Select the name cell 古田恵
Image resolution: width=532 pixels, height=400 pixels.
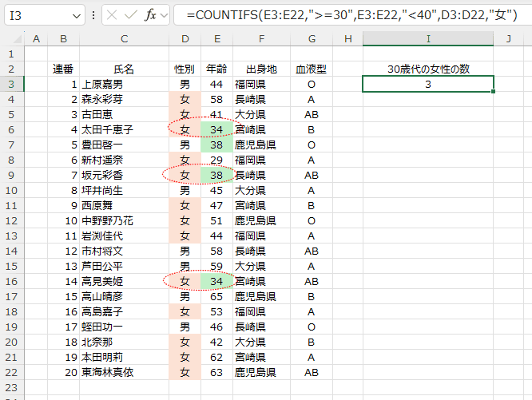coord(124,115)
